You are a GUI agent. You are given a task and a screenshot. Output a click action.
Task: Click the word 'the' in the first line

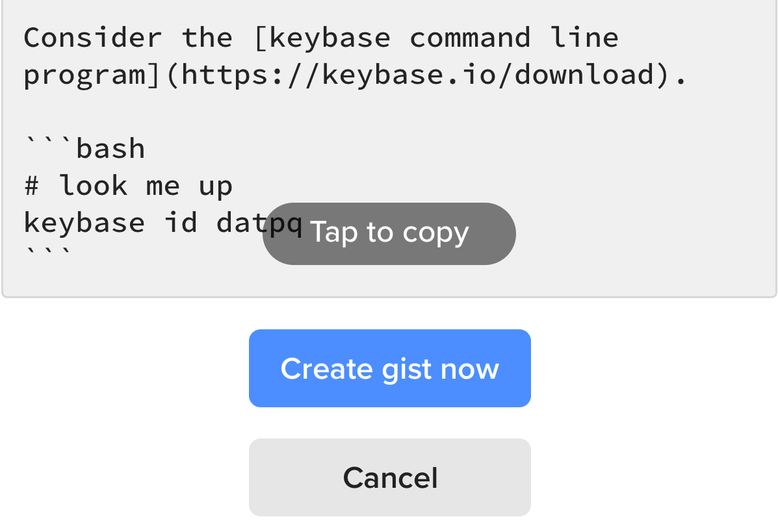pyautogui.click(x=207, y=38)
